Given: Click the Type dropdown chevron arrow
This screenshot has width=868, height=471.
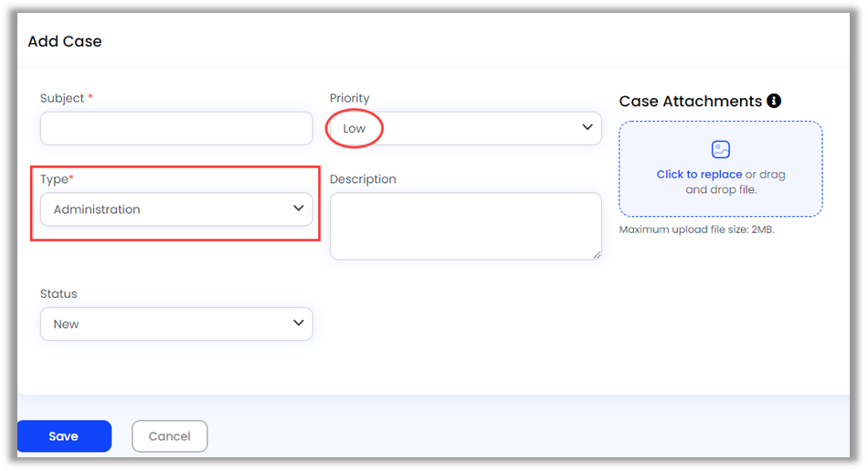Looking at the screenshot, I should 298,209.
